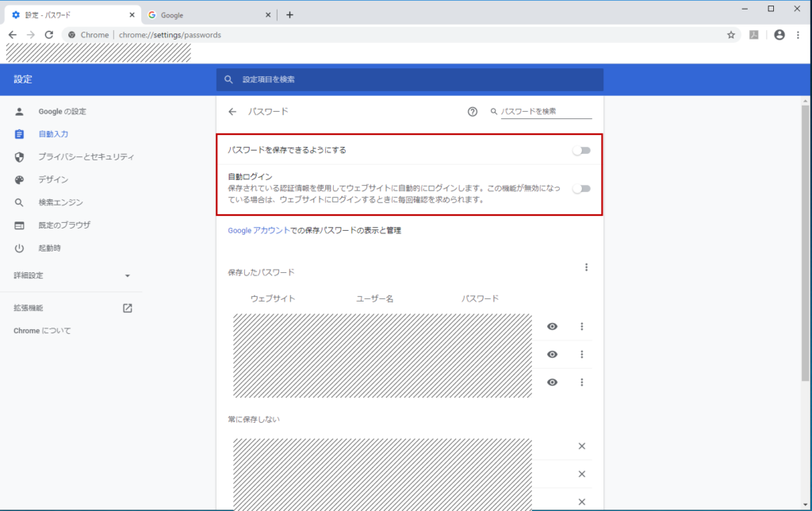Show first saved password with eye icon

click(x=553, y=326)
